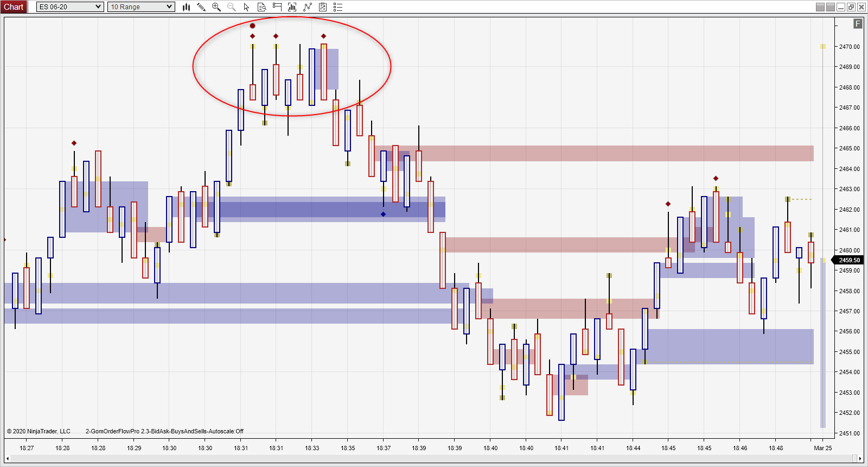Click the 18:27 time axis label
This screenshot has height=467, width=868.
click(27, 448)
